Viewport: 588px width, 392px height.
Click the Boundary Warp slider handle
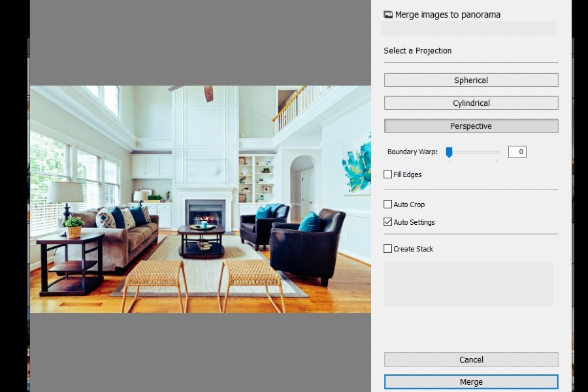click(449, 152)
